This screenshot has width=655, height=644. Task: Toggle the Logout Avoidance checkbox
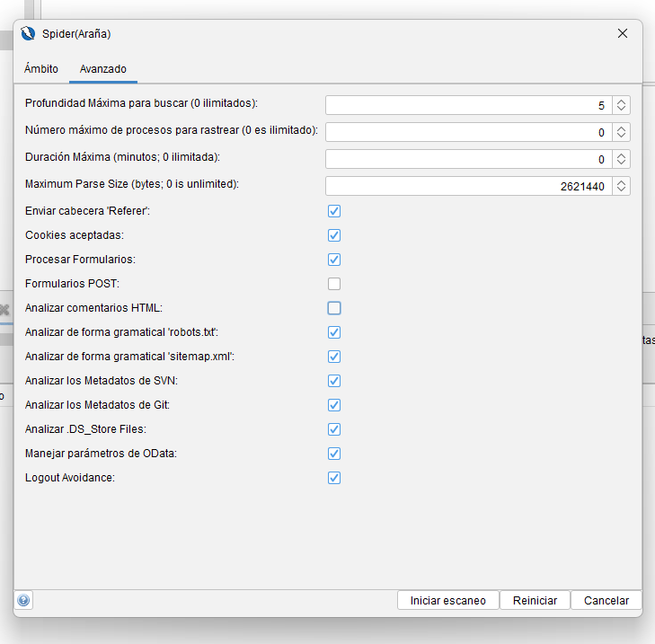334,478
